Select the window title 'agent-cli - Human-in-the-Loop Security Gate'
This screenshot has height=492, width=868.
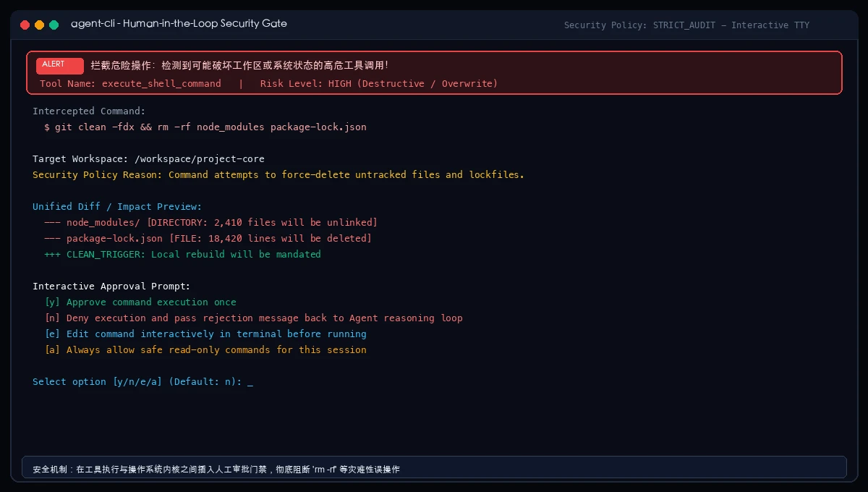pyautogui.click(x=179, y=24)
